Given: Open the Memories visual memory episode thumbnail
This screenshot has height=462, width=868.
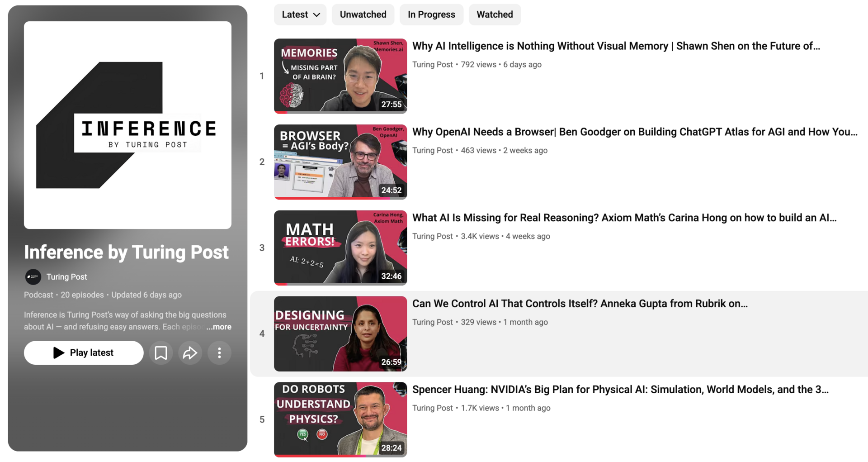Looking at the screenshot, I should click(340, 76).
